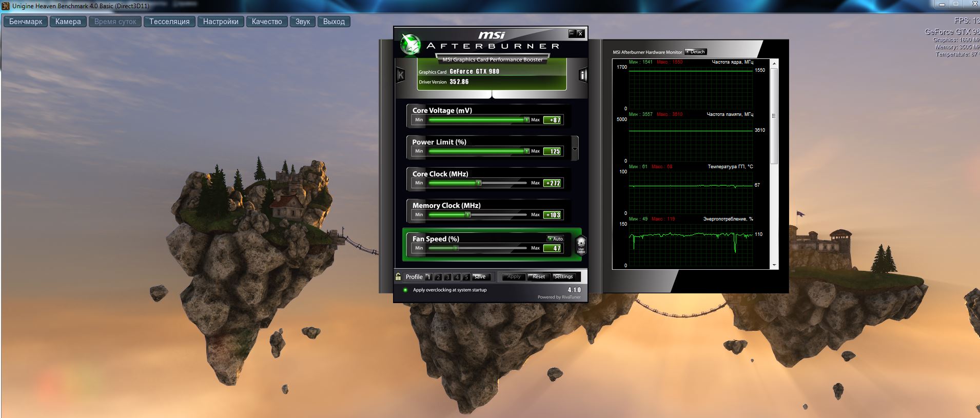This screenshot has width=980, height=418.
Task: Open the Звук menu in Heaven
Action: (303, 22)
